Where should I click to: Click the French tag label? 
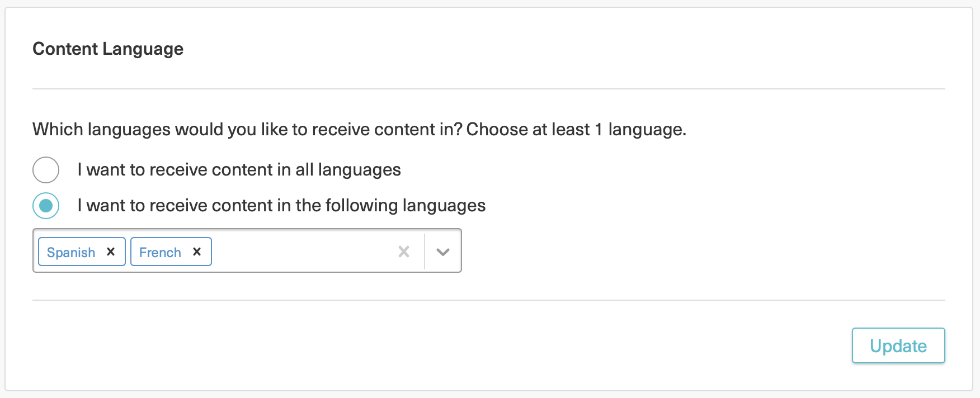tap(160, 253)
